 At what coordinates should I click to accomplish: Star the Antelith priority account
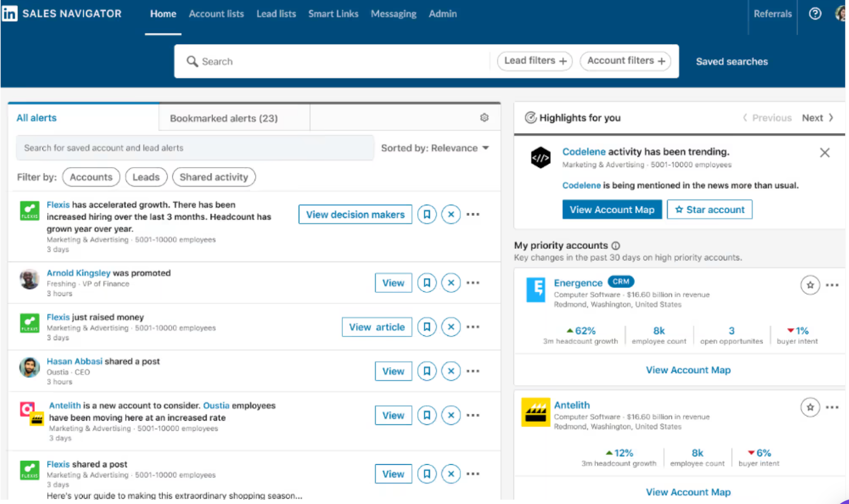810,407
